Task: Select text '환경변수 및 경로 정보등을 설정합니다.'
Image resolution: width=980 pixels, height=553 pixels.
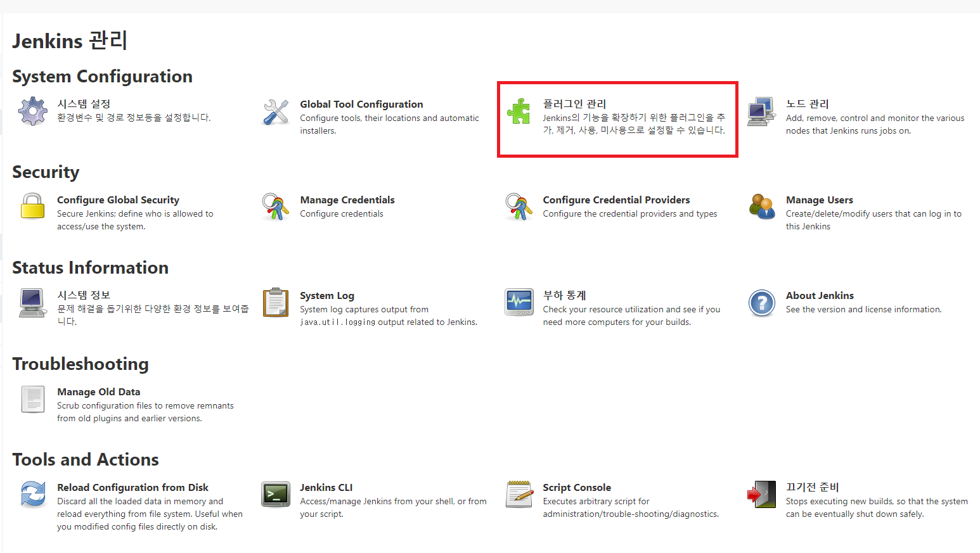Action: 134,117
